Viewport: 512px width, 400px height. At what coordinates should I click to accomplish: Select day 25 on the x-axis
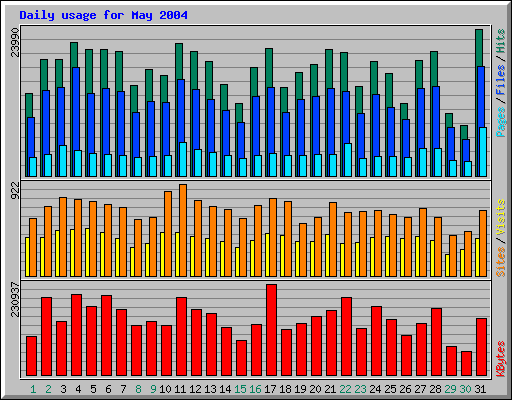tap(390, 389)
